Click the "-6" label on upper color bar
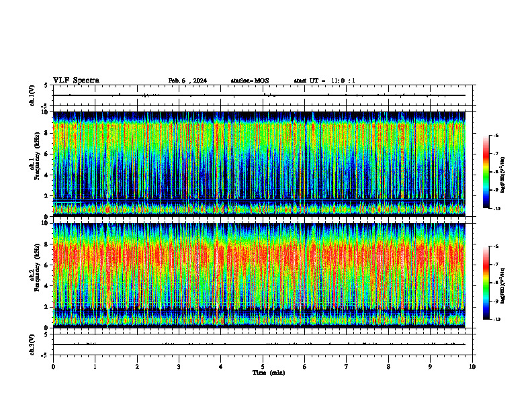 pos(496,135)
